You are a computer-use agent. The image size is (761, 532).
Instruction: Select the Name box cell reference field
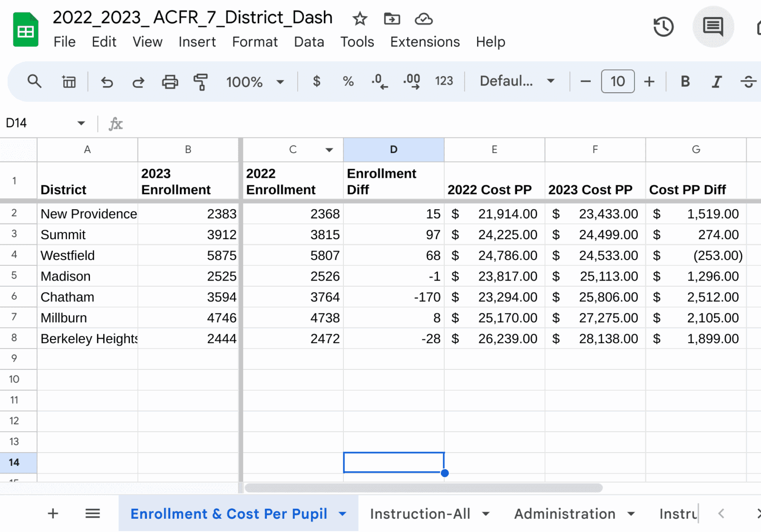tap(29, 123)
